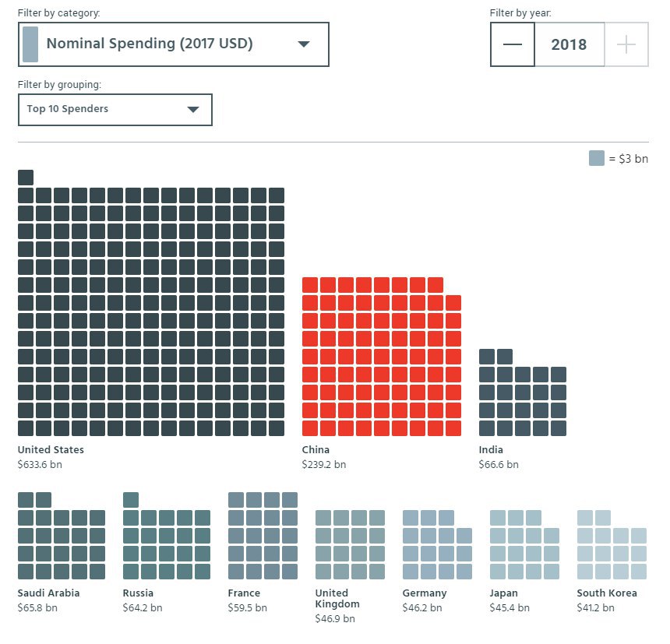This screenshot has height=644, width=670.
Task: Click the $3 bn legend square
Action: (x=597, y=159)
